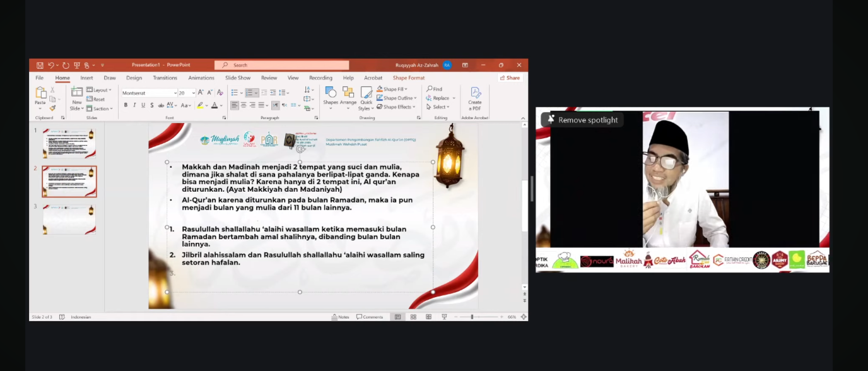Expand the Shape Fill dropdown
868x371 pixels.
click(407, 89)
